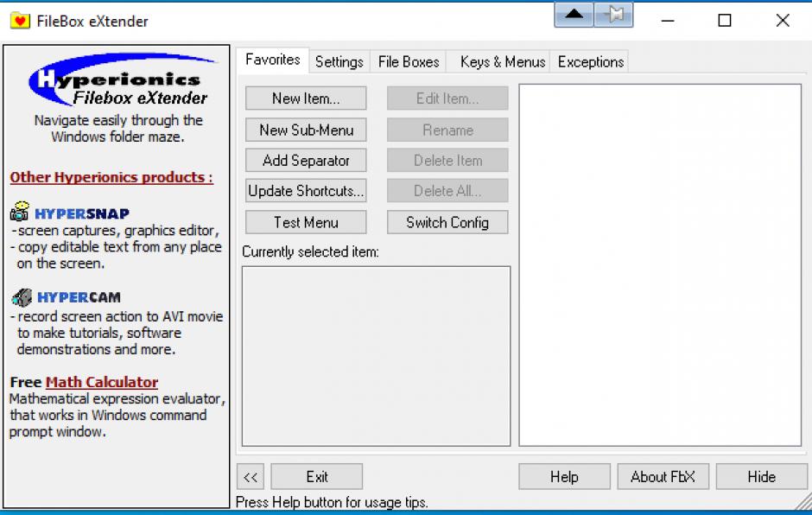Click the New Item... button

pos(306,99)
